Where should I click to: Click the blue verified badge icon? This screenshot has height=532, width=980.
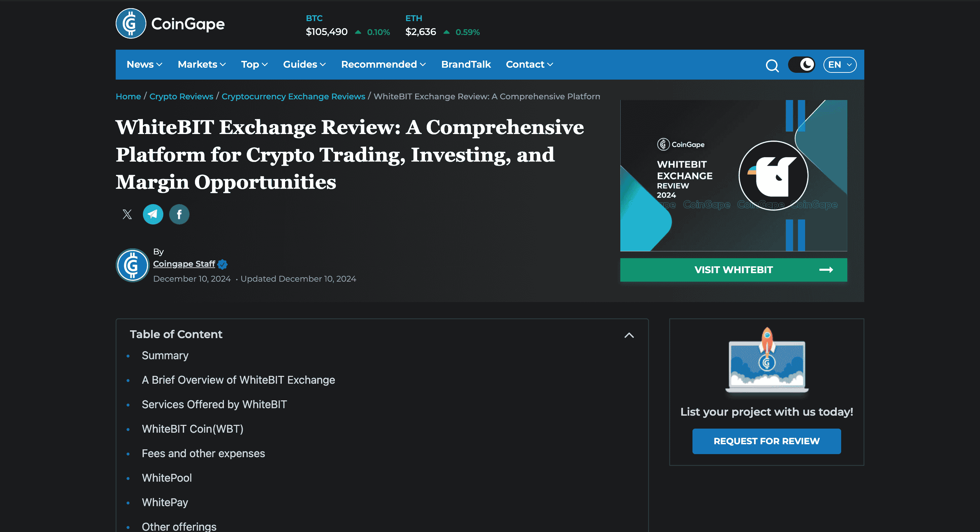point(223,264)
